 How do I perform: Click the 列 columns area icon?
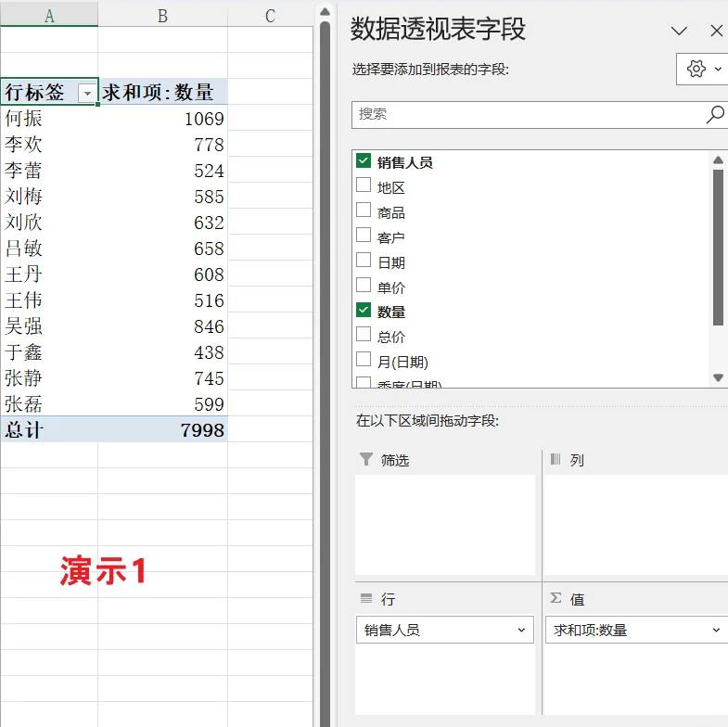pos(556,459)
